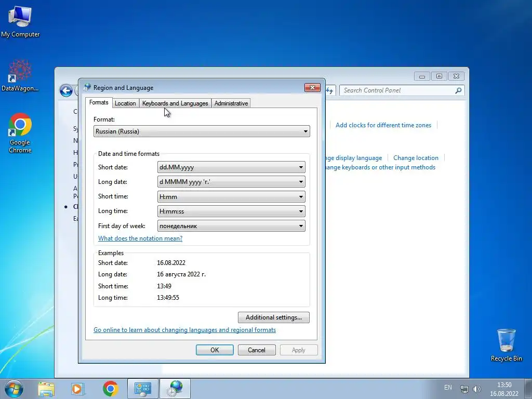This screenshot has width=532, height=399.
Task: Click the Region and Language title globe icon
Action: pyautogui.click(x=87, y=87)
